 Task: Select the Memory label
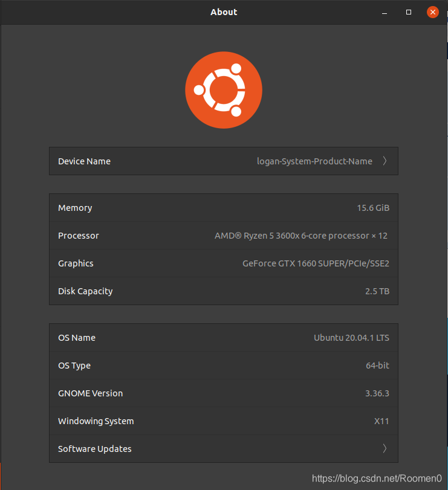click(75, 208)
